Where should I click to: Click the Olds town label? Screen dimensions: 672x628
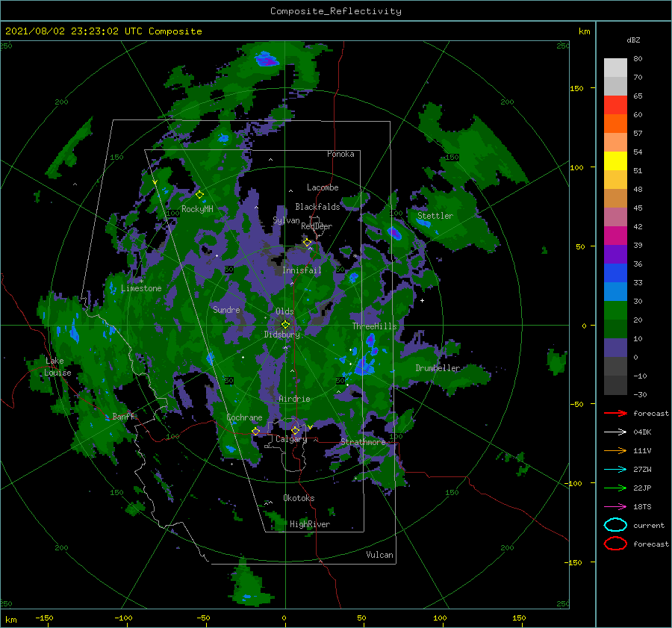(x=284, y=311)
